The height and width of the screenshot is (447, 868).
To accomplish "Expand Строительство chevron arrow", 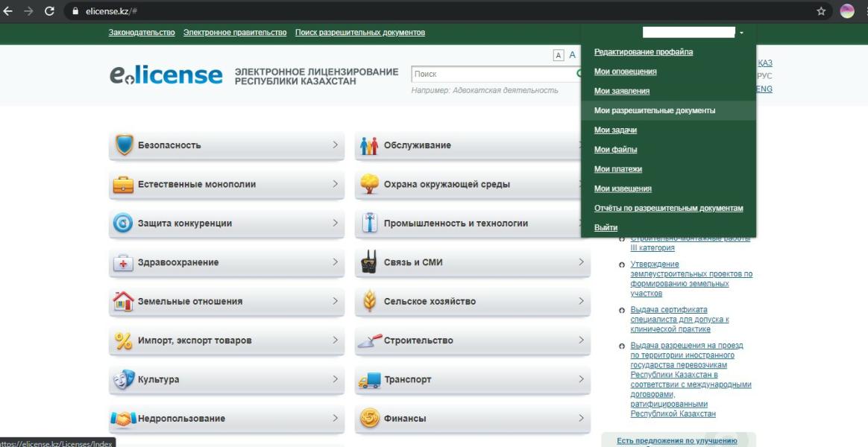I will coord(581,340).
